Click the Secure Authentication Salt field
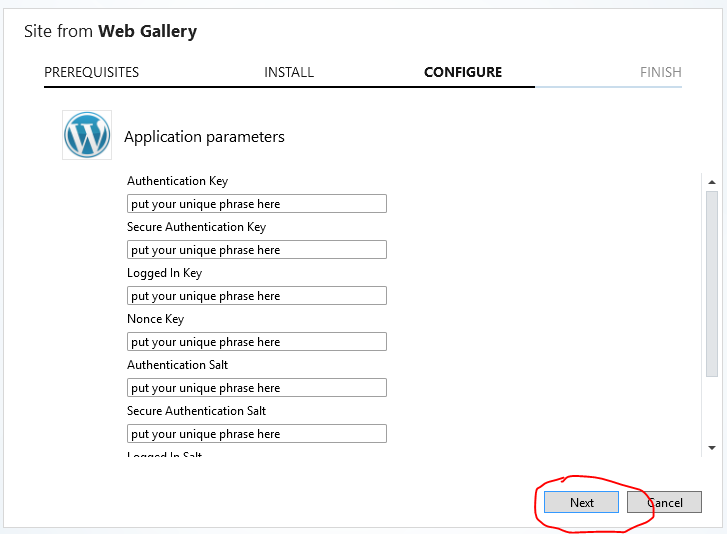The width and height of the screenshot is (727, 534). tap(256, 434)
